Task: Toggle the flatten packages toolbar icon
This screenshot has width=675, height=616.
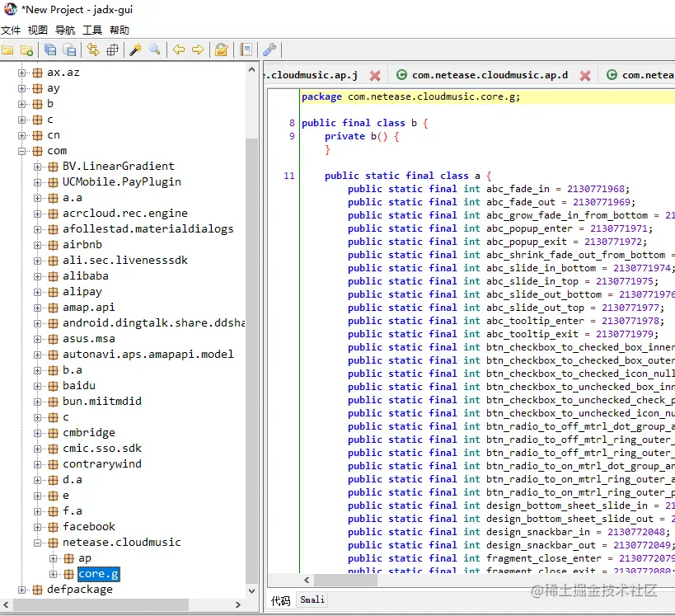Action: 112,50
